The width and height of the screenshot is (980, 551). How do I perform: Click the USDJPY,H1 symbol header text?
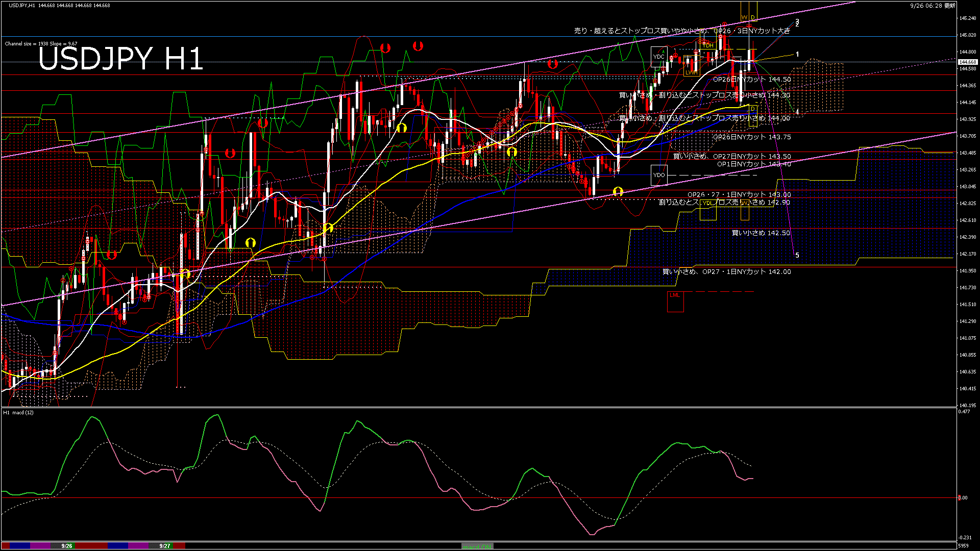(x=22, y=5)
